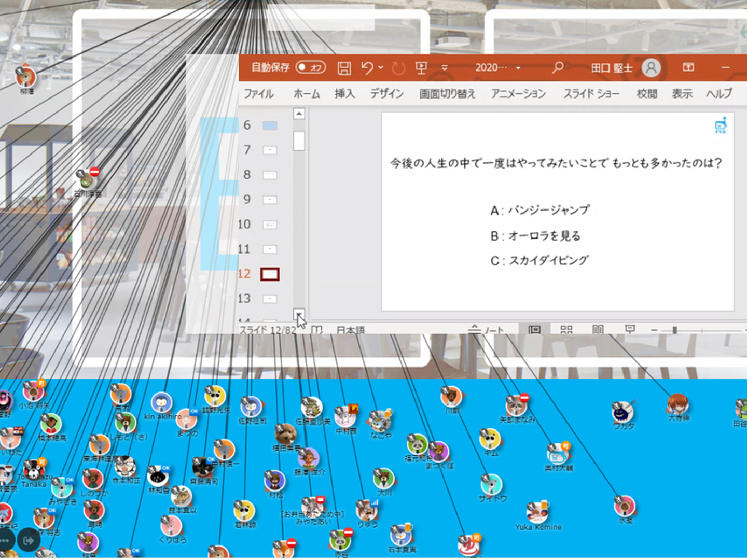Undo the last action in PowerPoint
747x560 pixels.
tap(367, 68)
